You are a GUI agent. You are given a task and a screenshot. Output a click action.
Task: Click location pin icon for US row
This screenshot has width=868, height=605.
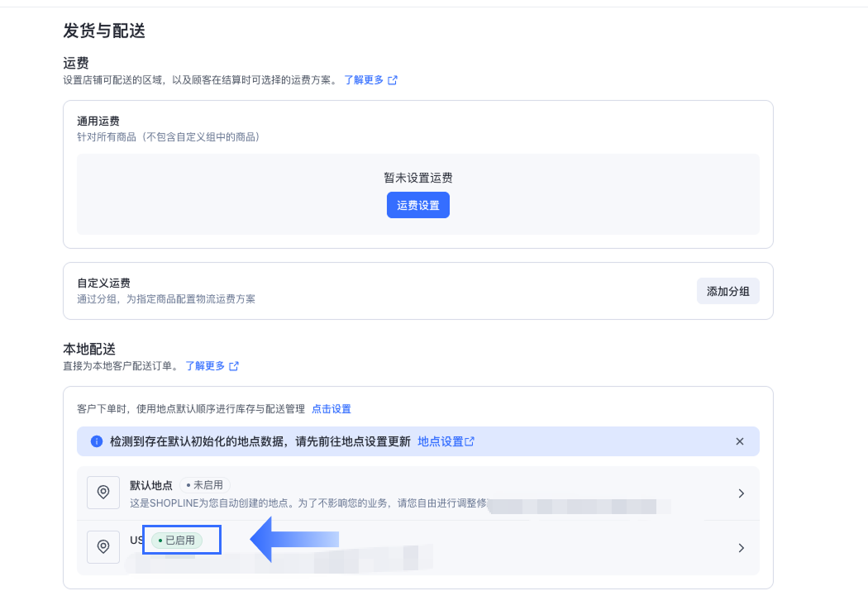103,547
